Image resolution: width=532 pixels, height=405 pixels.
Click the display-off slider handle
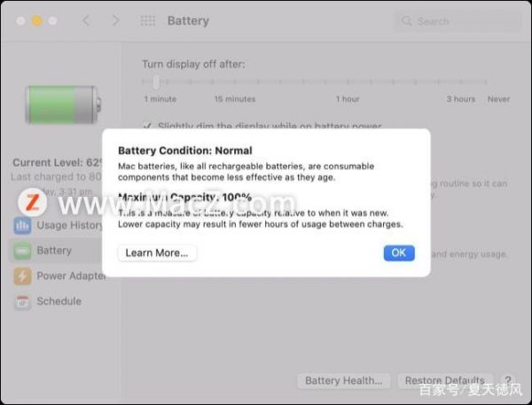(156, 82)
